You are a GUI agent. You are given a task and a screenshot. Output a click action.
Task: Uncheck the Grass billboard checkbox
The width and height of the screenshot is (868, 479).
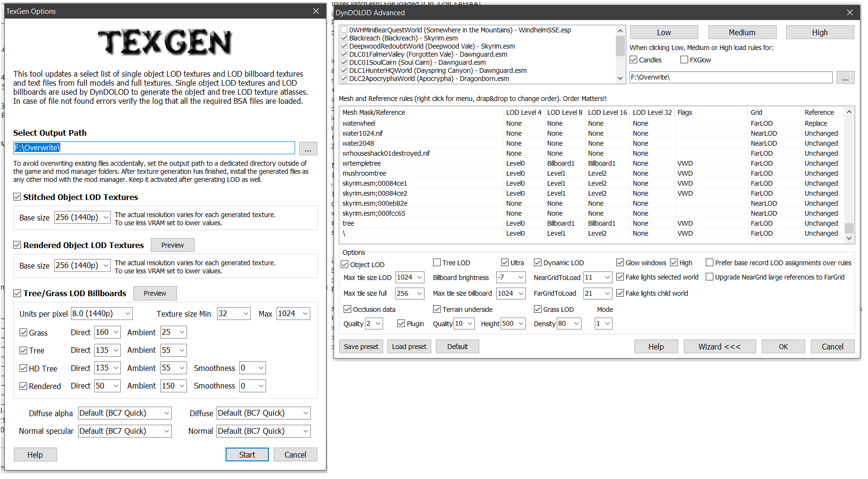pyautogui.click(x=23, y=332)
